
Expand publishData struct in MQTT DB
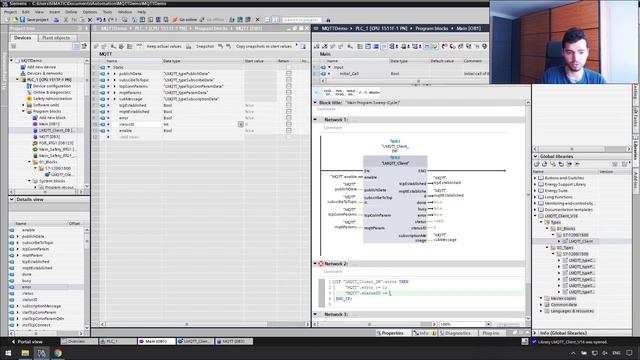(x=114, y=74)
